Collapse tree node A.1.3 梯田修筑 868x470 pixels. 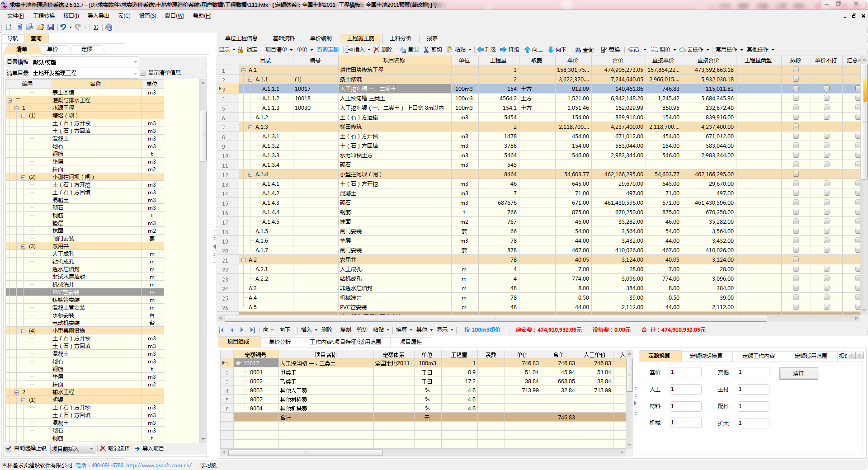coord(250,127)
